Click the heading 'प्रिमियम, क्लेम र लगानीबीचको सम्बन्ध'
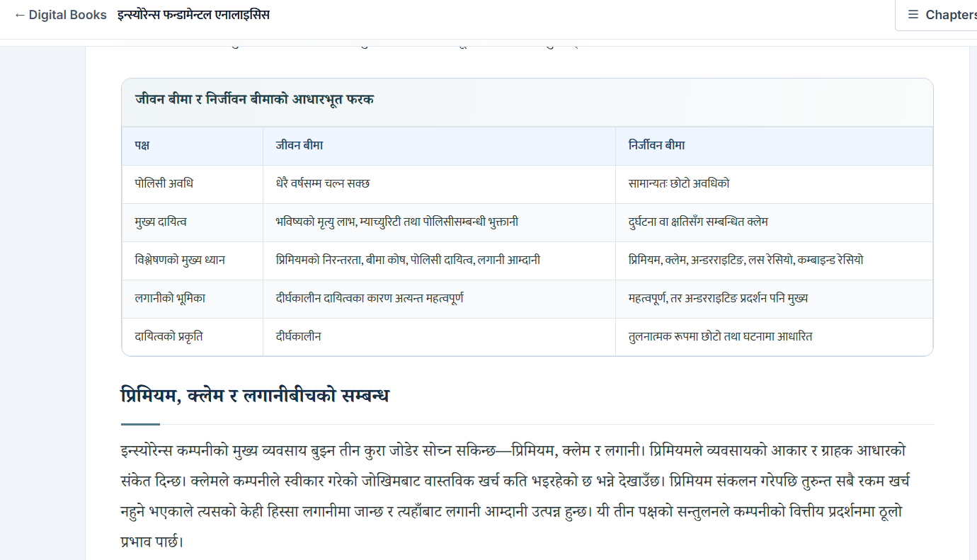The height and width of the screenshot is (560, 977). point(255,396)
